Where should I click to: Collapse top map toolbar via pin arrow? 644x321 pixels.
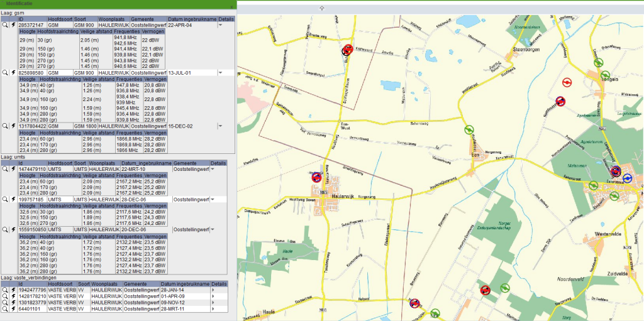pos(321,8)
